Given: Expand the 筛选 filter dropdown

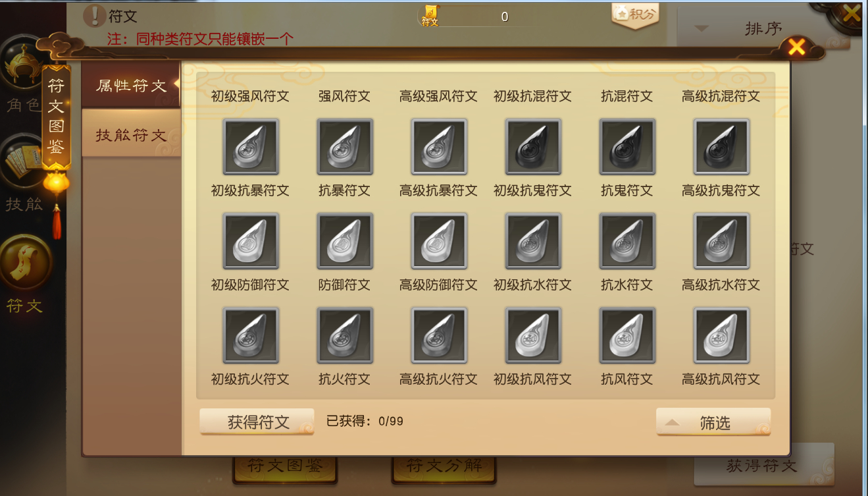Looking at the screenshot, I should tap(713, 422).
